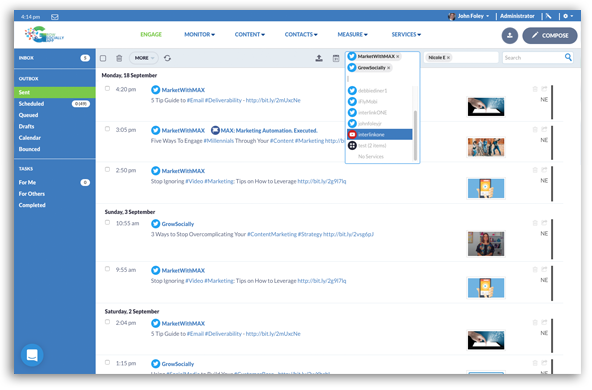Open the MORE actions dropdown
The width and height of the screenshot is (592, 390).
144,58
